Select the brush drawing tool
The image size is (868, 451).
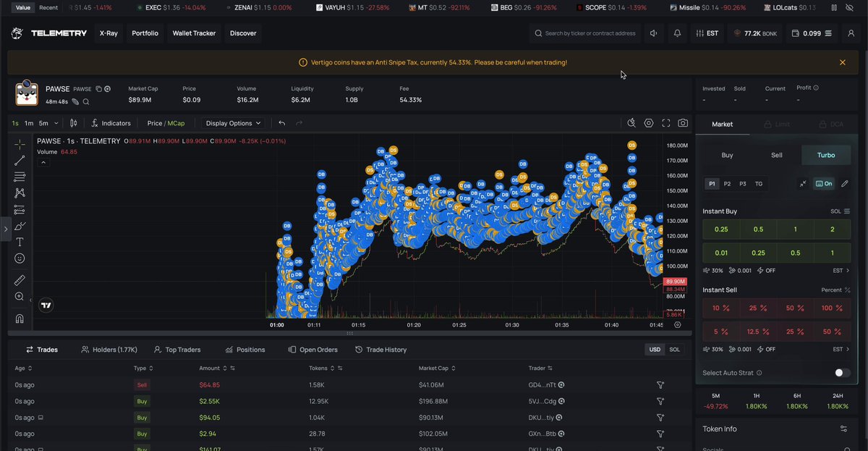pos(20,226)
